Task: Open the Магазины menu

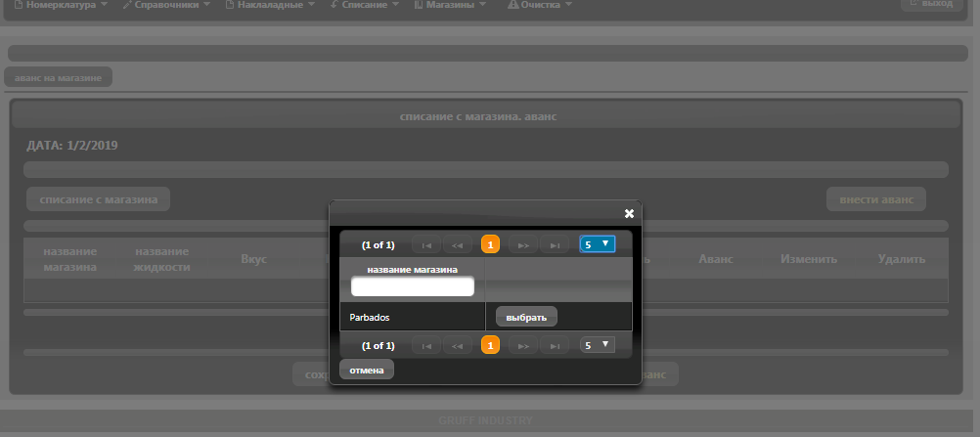Action: point(453,4)
